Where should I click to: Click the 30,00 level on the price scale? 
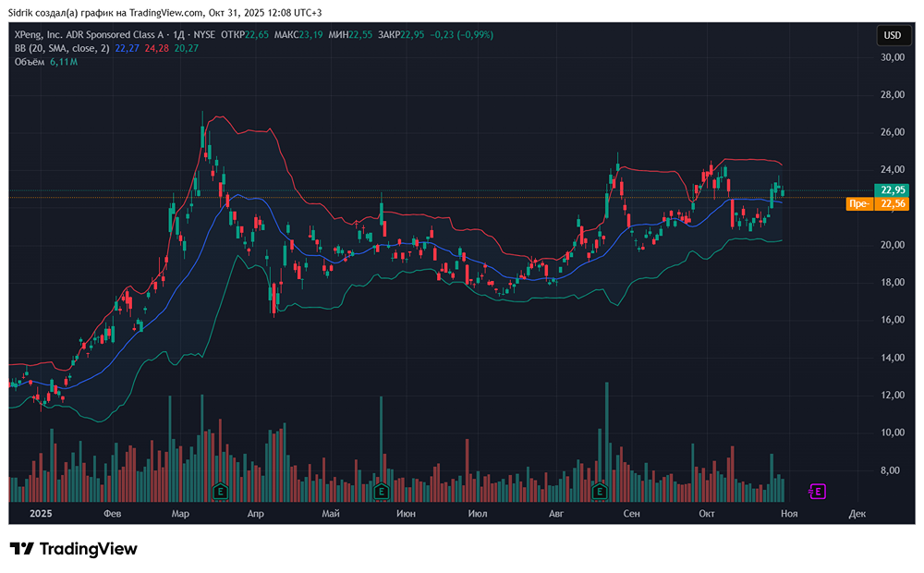[892, 57]
